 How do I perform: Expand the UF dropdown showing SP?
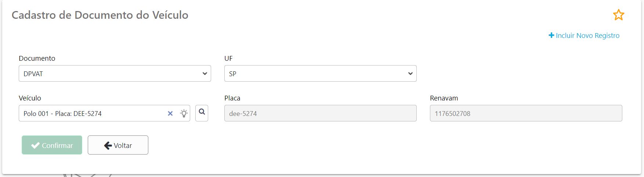[x=321, y=74]
